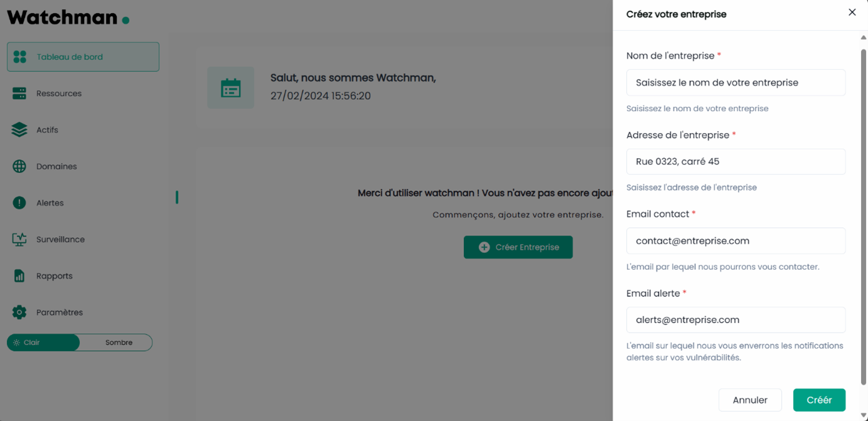The image size is (868, 421).
Task: Click the hint 'L'email par lequel nous pourrons vous contacter.'
Action: 723,267
